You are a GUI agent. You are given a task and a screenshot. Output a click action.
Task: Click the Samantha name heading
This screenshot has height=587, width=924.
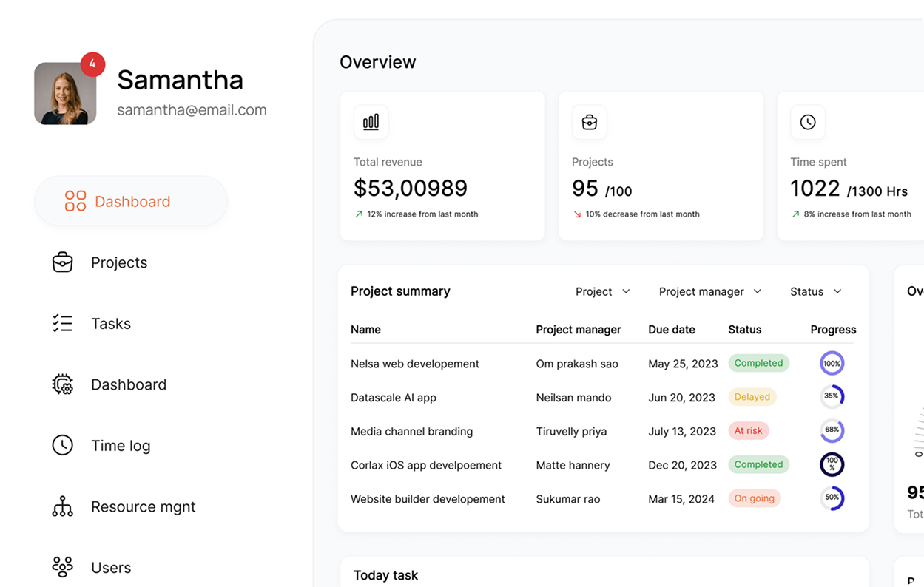coord(180,80)
